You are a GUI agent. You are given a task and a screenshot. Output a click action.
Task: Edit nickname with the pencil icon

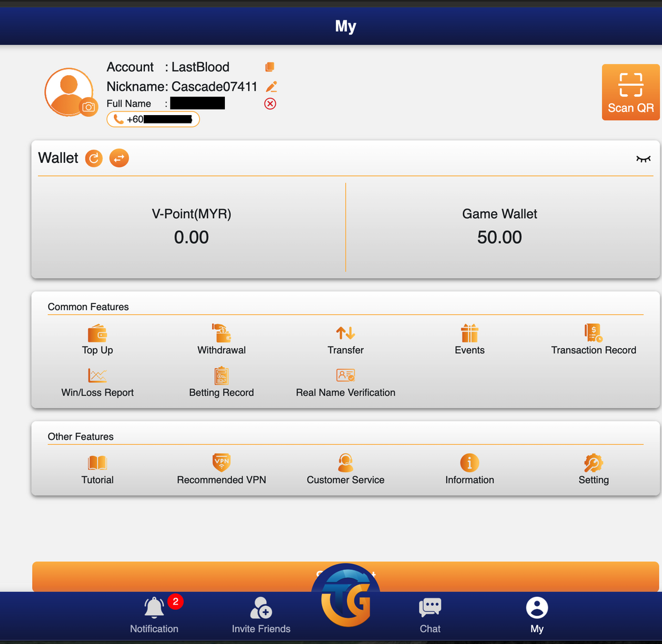tap(271, 86)
